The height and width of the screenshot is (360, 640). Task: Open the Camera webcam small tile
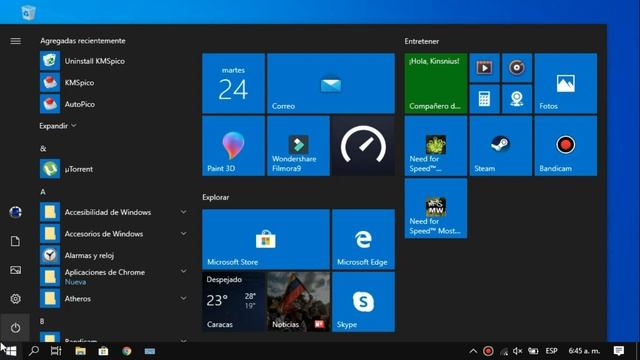(517, 99)
